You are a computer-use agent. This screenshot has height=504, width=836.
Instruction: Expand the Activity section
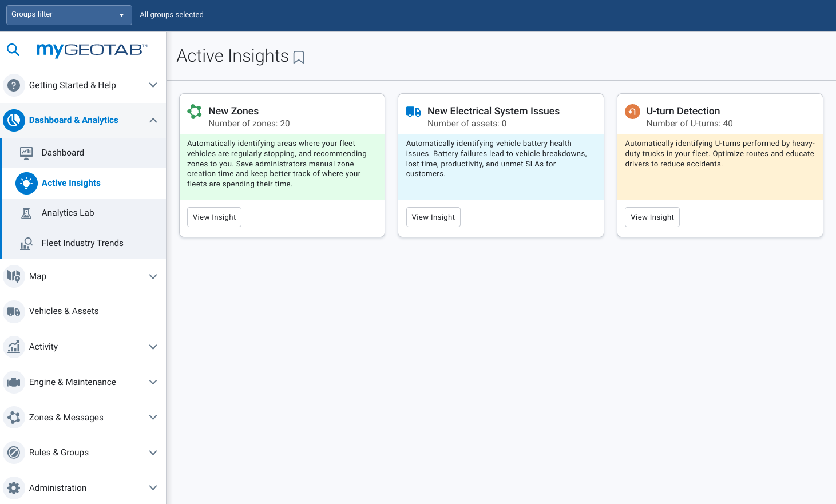[153, 347]
